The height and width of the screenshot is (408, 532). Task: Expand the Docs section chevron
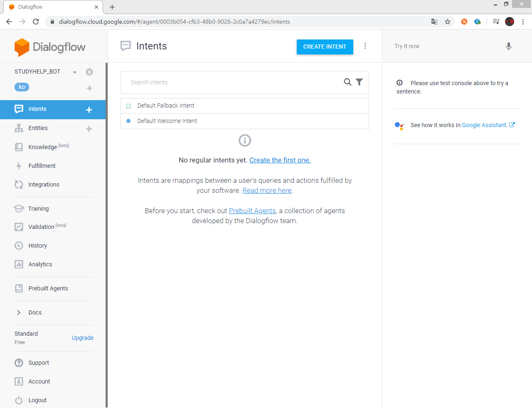coord(19,312)
